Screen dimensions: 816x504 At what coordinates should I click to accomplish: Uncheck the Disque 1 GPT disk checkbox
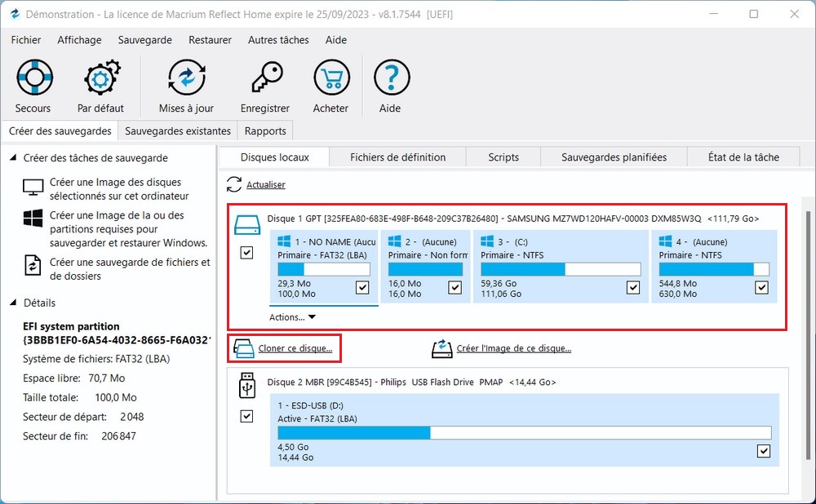(x=246, y=253)
